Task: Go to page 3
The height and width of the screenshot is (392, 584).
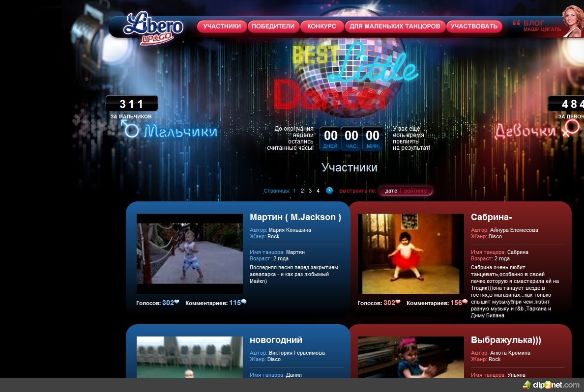Action: click(x=310, y=191)
